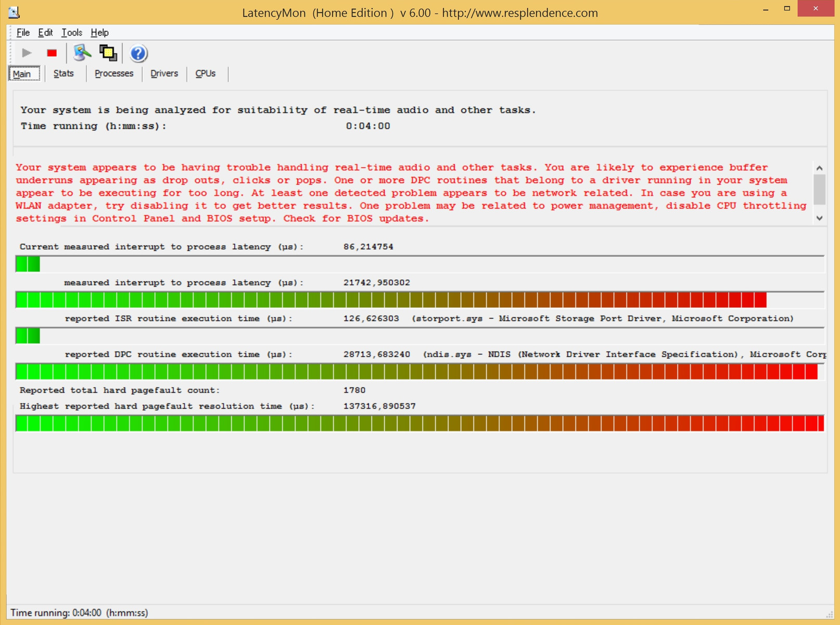Click the status bar 'Time running' entry
Screen dimensions: 840x625
pyautogui.click(x=79, y=613)
